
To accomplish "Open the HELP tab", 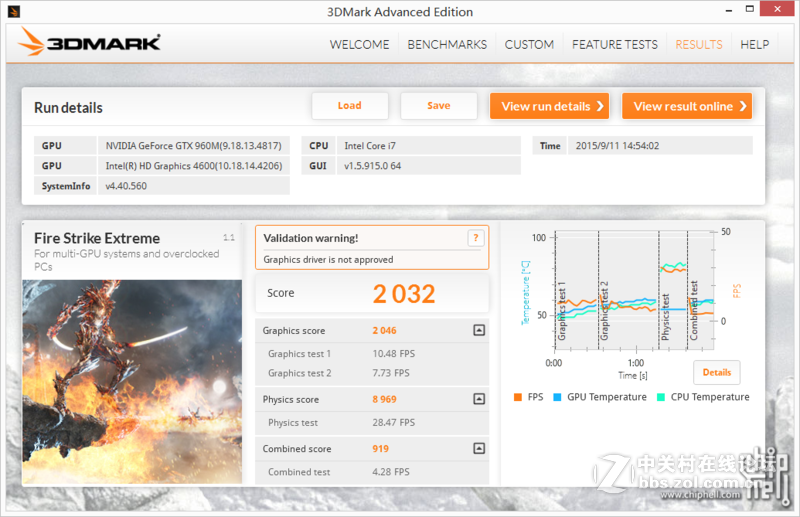I will pos(755,45).
